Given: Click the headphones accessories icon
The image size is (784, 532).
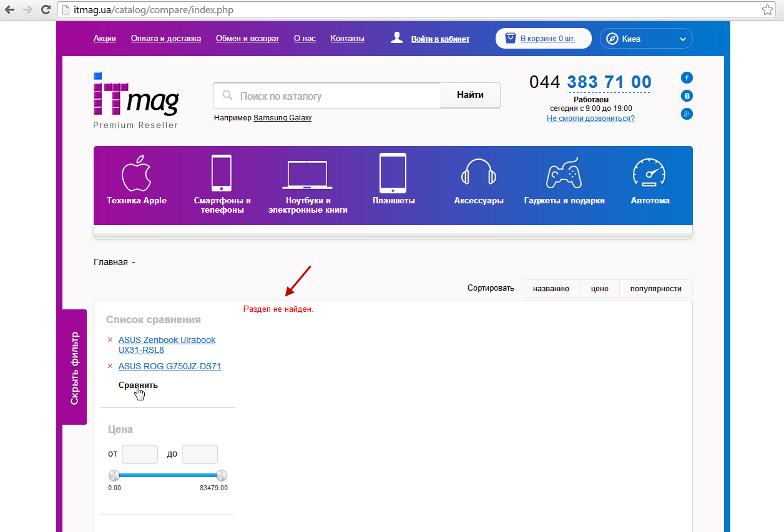Looking at the screenshot, I should [478, 173].
